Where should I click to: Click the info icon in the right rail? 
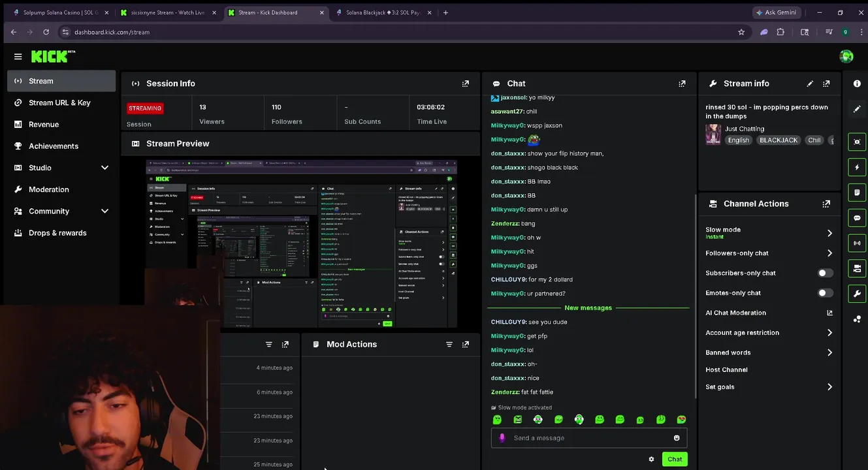click(857, 84)
